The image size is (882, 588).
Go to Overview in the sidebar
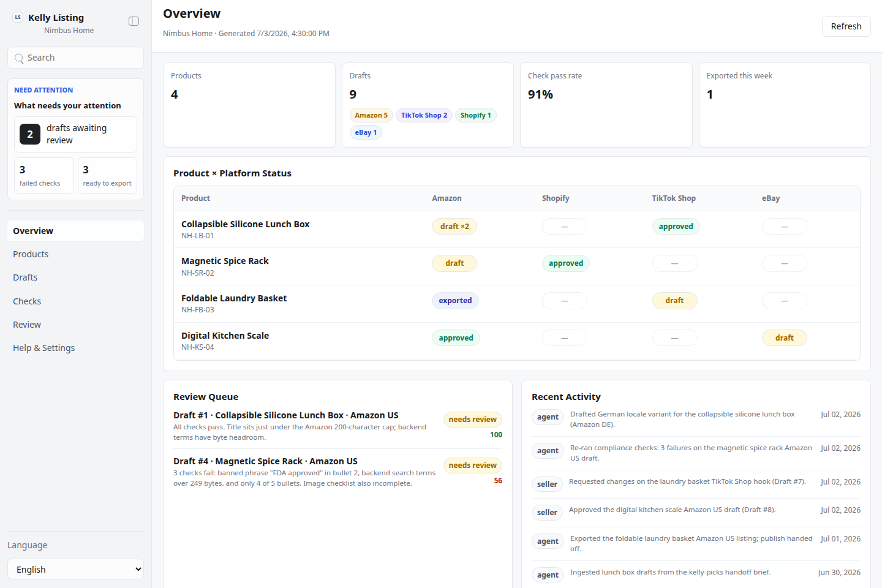point(75,231)
